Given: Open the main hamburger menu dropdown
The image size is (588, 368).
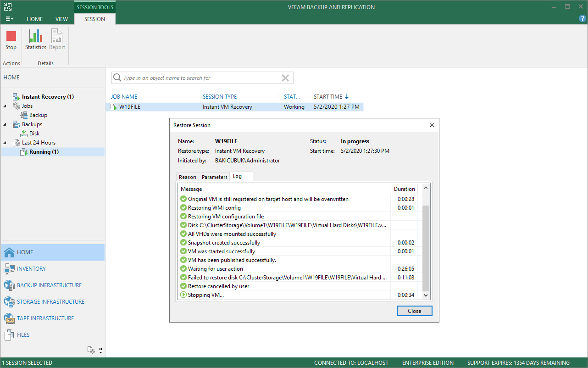Looking at the screenshot, I should coord(9,19).
